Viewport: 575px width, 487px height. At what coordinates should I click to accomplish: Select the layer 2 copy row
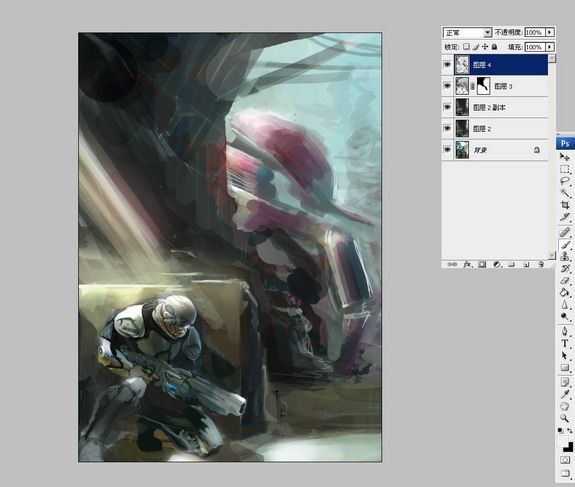[501, 107]
